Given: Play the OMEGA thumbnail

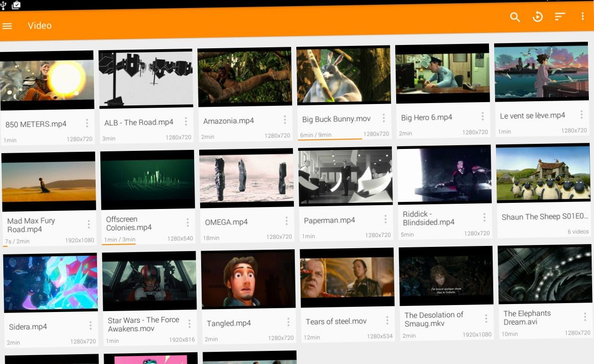Looking at the screenshot, I should pos(247,178).
